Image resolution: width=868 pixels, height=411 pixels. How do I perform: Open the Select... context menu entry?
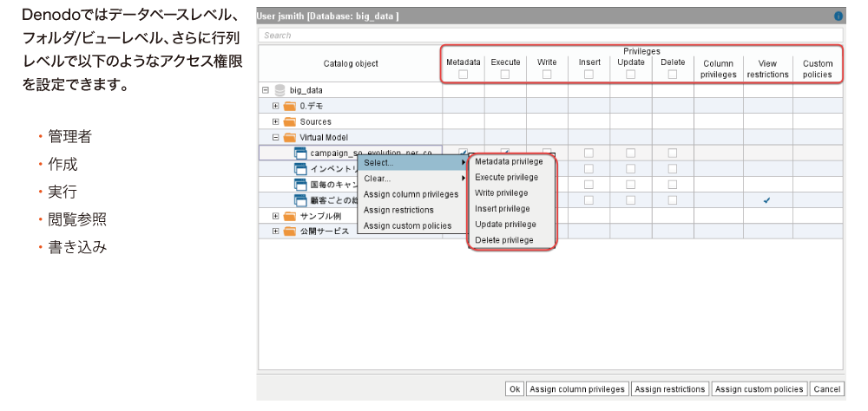[x=413, y=163]
